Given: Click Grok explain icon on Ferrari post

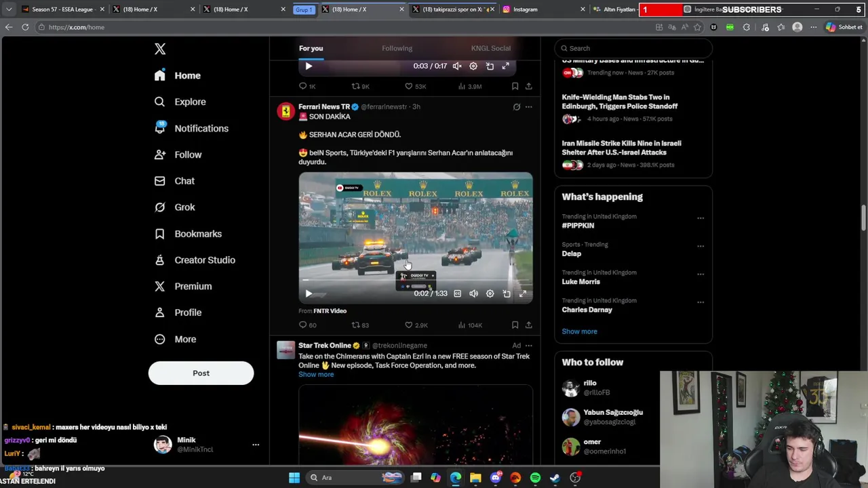Looking at the screenshot, I should (517, 107).
